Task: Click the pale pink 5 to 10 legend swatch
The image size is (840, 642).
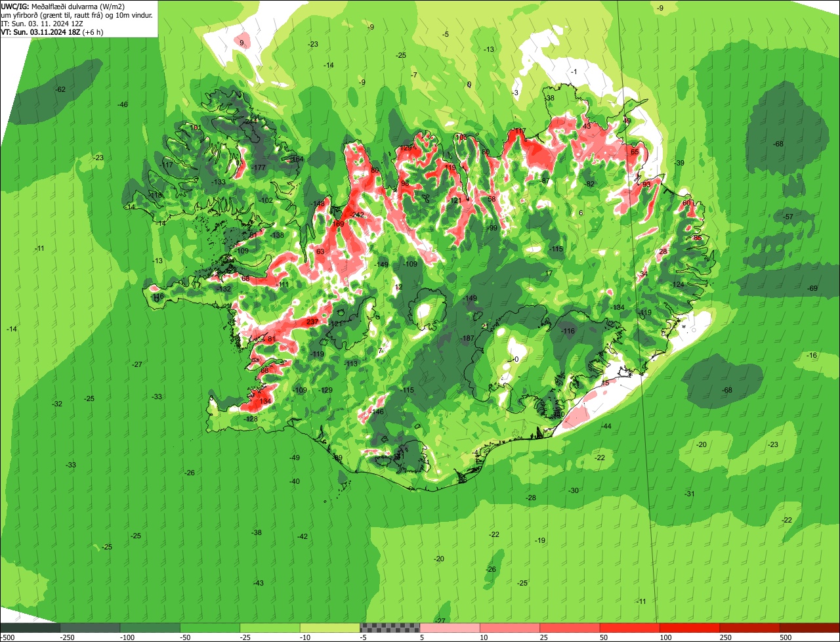Action: click(450, 628)
